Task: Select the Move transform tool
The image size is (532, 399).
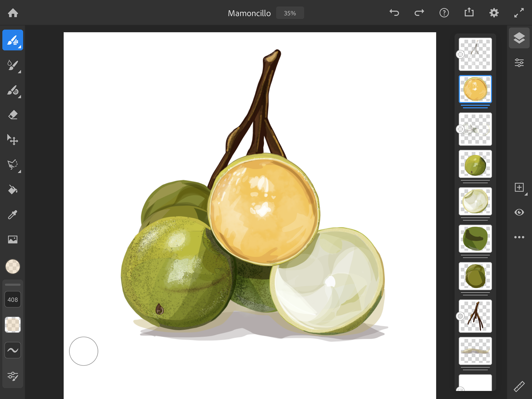Action: coord(13,140)
